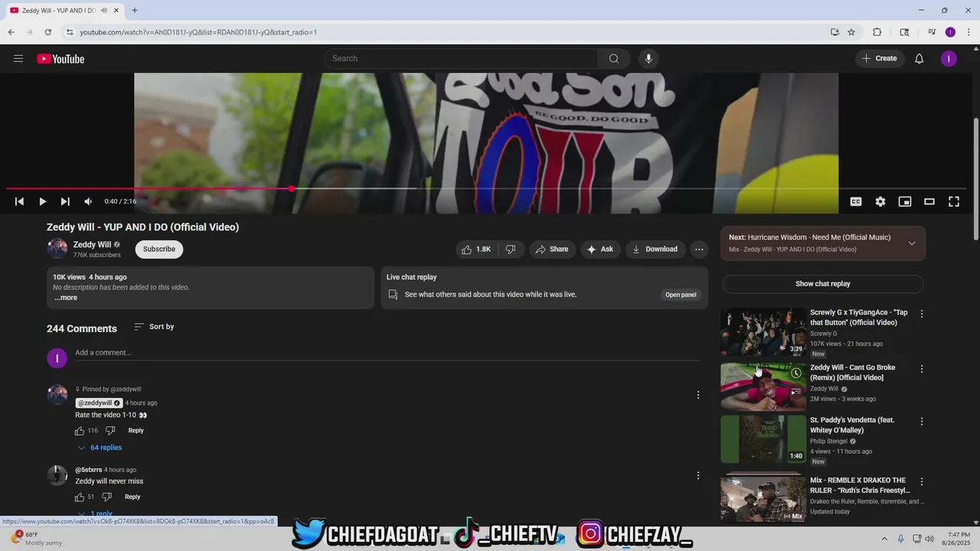Skip to the previous video
The height and width of the screenshot is (551, 980).
click(19, 201)
